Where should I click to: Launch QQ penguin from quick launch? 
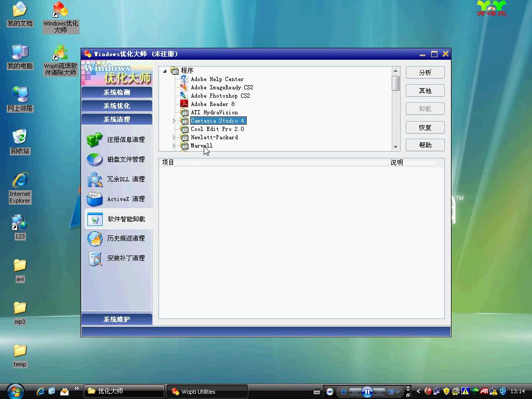tap(64, 391)
